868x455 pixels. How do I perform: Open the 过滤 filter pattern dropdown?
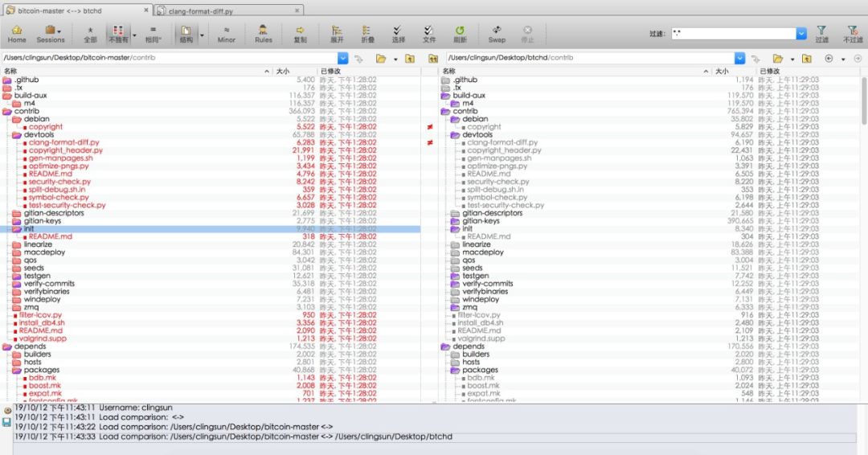coord(801,34)
